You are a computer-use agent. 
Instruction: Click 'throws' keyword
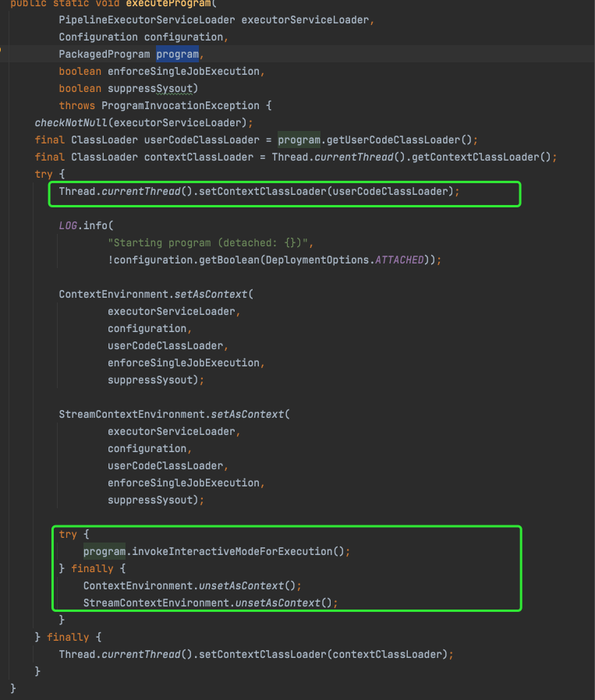pyautogui.click(x=77, y=106)
